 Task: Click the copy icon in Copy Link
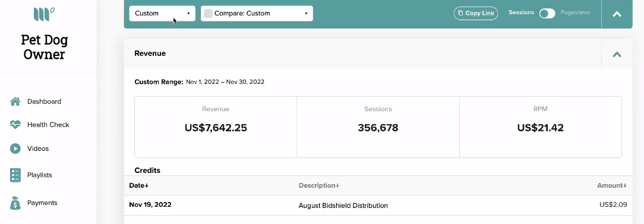[460, 13]
